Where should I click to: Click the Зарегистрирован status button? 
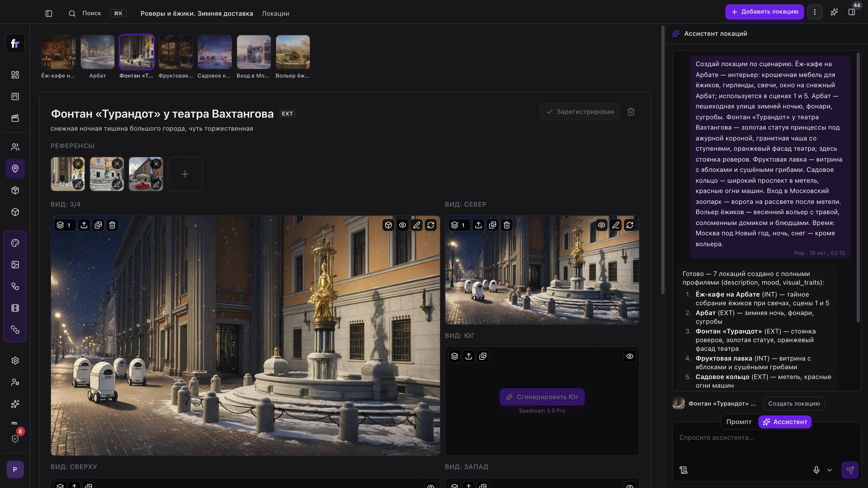(x=580, y=112)
